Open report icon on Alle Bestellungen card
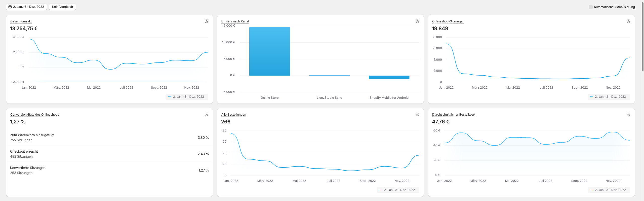 (x=417, y=115)
